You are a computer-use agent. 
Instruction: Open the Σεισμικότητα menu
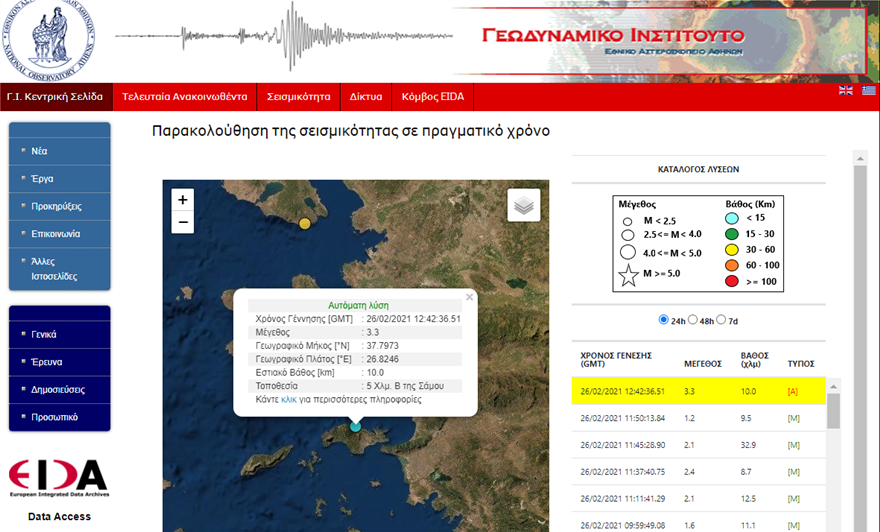pos(298,97)
